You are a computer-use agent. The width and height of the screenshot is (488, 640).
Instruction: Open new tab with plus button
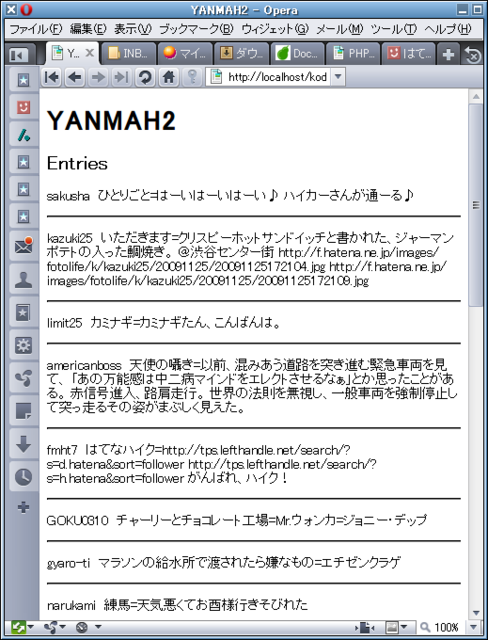[448, 54]
